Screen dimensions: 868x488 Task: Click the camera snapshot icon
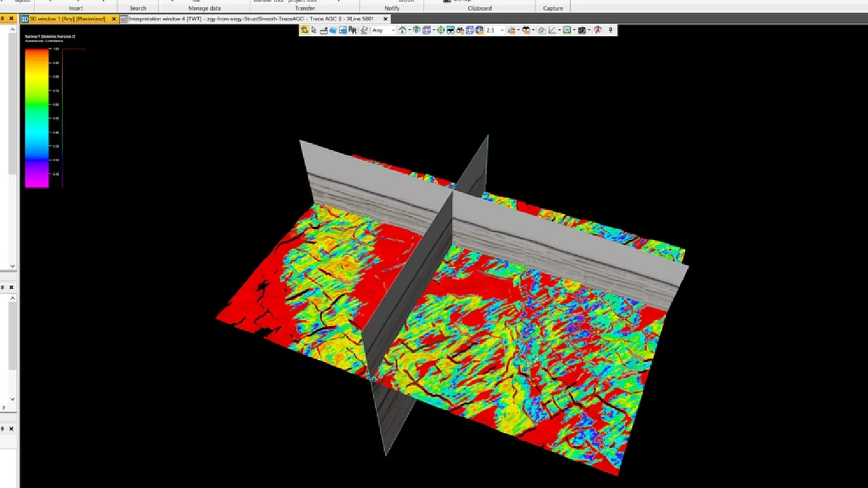click(582, 30)
